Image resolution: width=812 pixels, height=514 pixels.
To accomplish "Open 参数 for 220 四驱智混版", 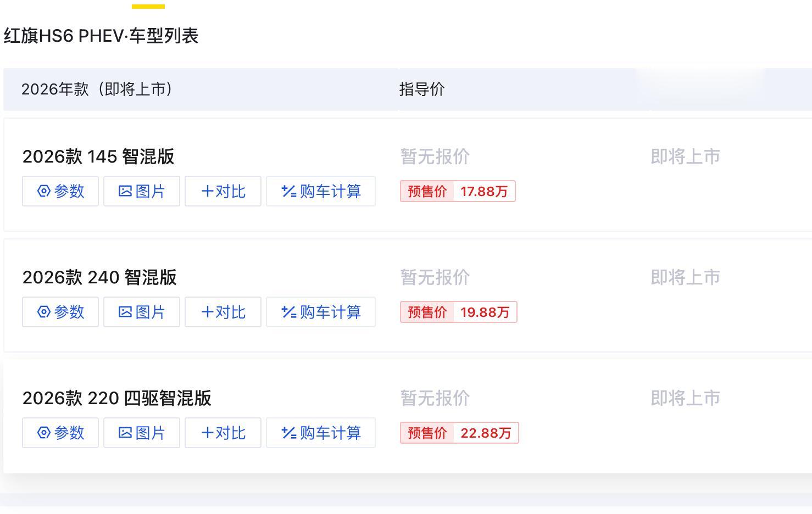I will 60,433.
